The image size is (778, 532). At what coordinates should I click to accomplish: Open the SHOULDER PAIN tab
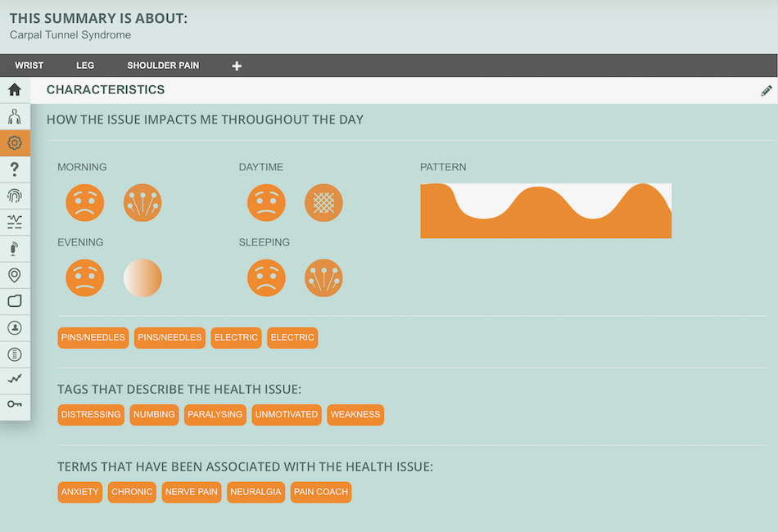163,65
